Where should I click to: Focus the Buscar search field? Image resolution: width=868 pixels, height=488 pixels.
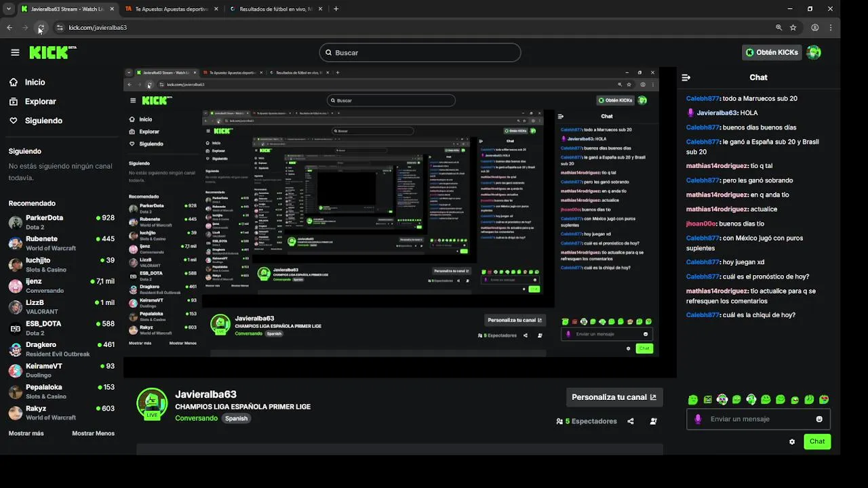click(420, 52)
